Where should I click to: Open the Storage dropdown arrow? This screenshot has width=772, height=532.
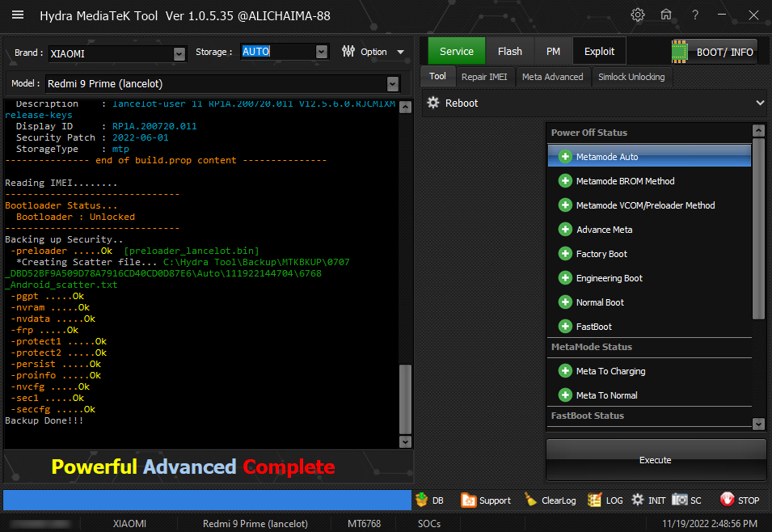pyautogui.click(x=322, y=51)
